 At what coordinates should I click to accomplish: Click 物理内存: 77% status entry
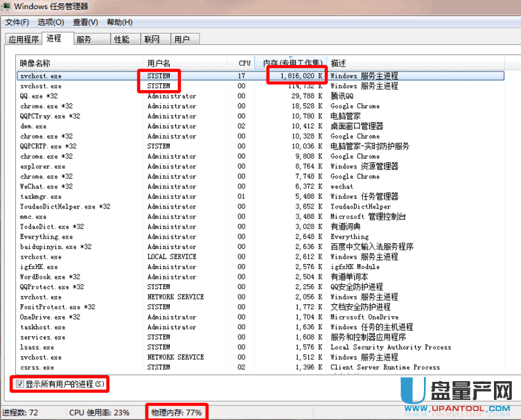[177, 412]
